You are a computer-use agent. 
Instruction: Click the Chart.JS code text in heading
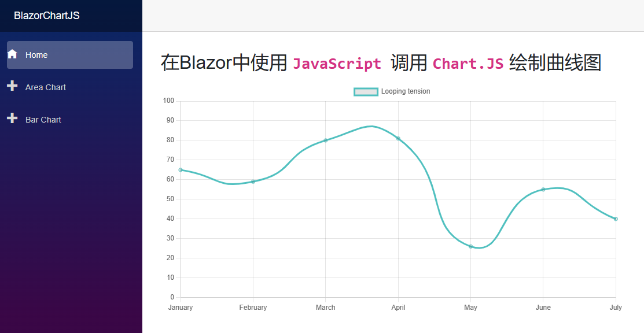[468, 63]
